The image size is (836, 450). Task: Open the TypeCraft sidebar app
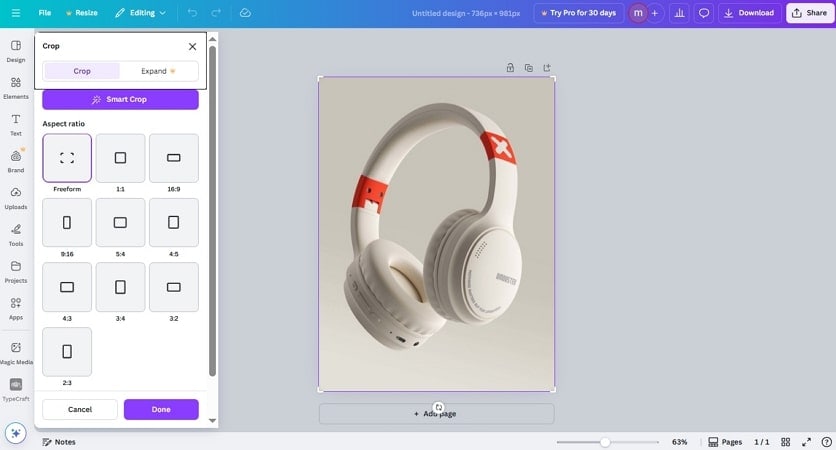[16, 390]
